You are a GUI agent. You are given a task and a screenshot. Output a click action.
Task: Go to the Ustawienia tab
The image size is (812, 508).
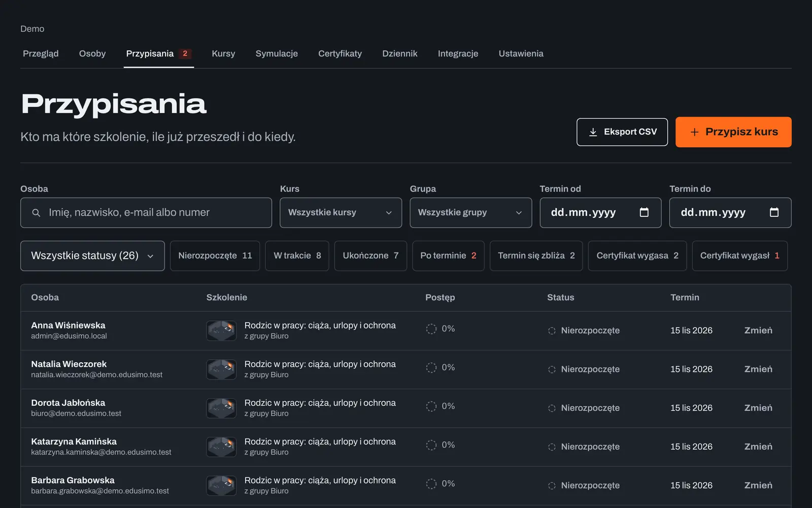point(521,53)
